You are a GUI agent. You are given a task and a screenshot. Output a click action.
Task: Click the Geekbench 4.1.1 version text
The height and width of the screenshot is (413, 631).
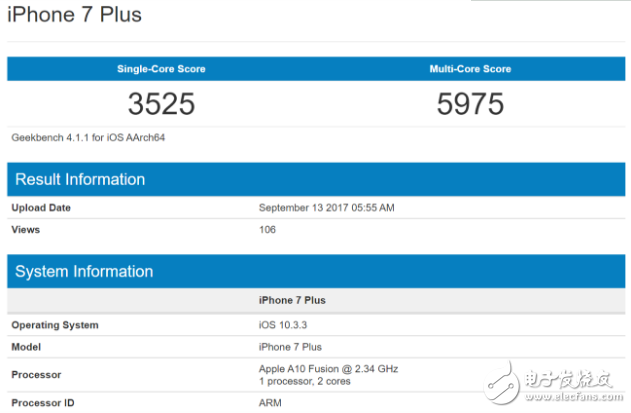coord(88,137)
